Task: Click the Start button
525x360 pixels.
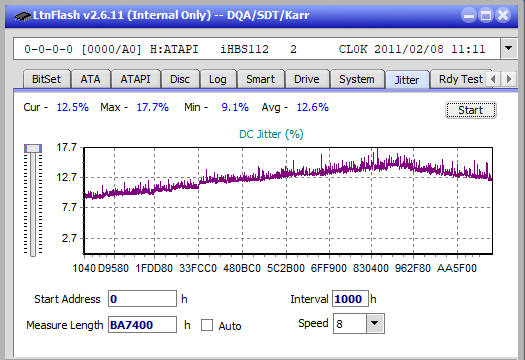Action: (470, 110)
